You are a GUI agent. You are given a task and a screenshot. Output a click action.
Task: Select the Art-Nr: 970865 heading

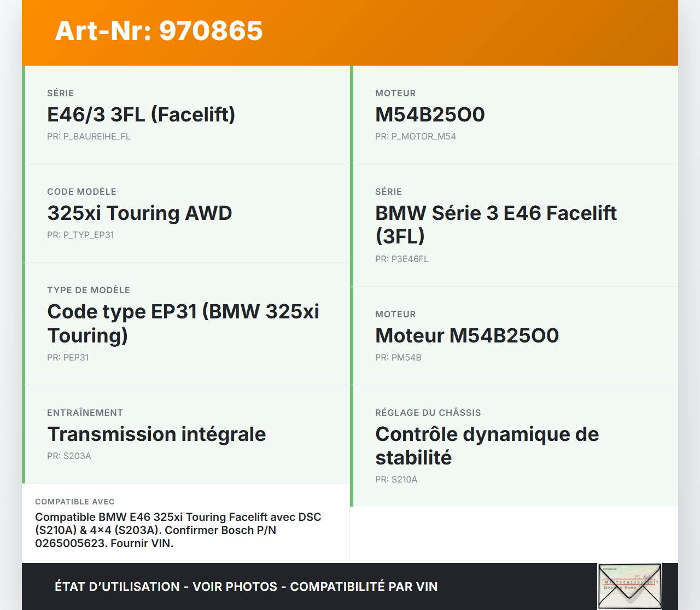click(159, 31)
